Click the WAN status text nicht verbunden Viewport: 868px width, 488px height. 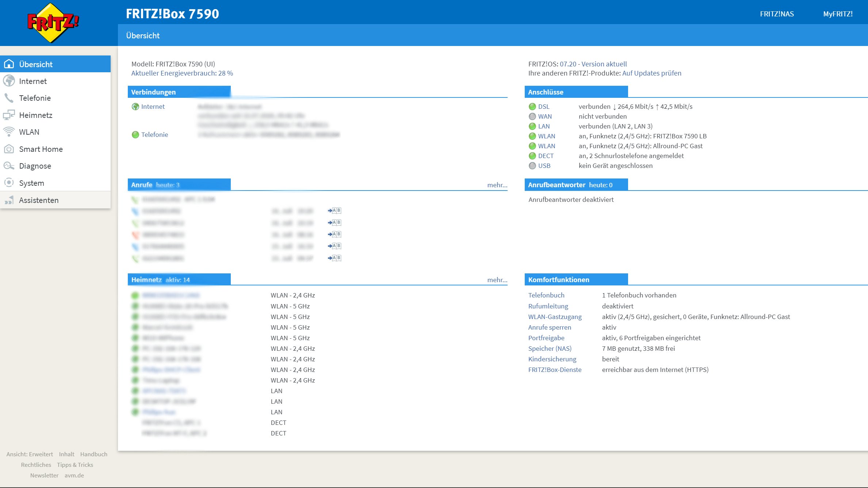[603, 116]
